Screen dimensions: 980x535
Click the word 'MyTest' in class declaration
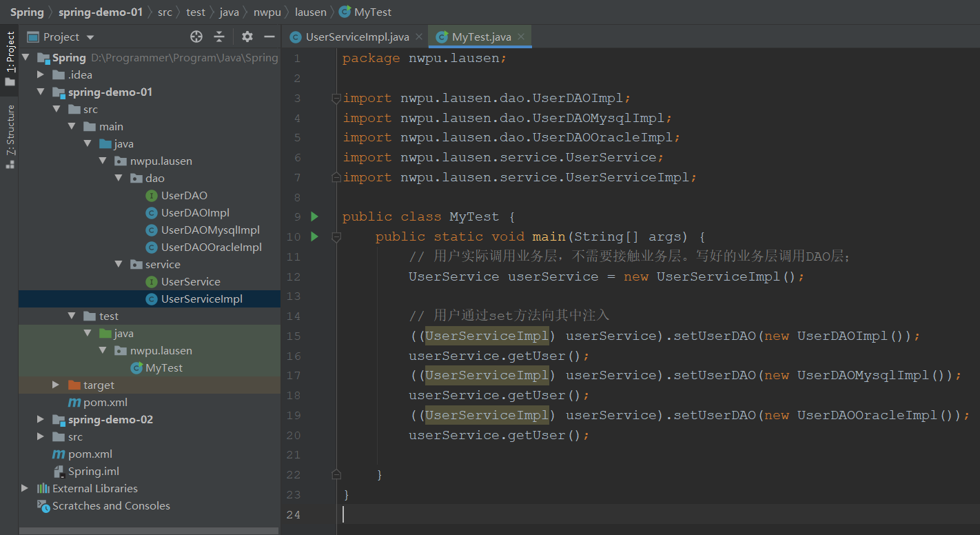(x=474, y=216)
